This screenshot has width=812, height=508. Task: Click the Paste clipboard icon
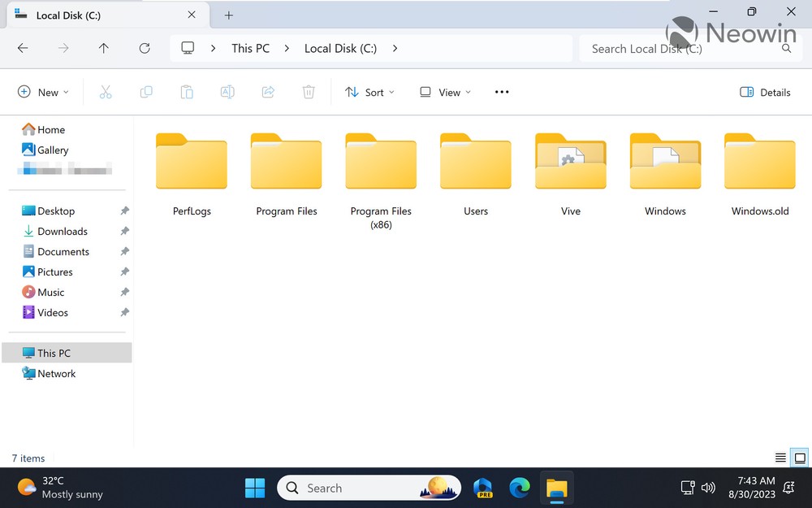(187, 93)
